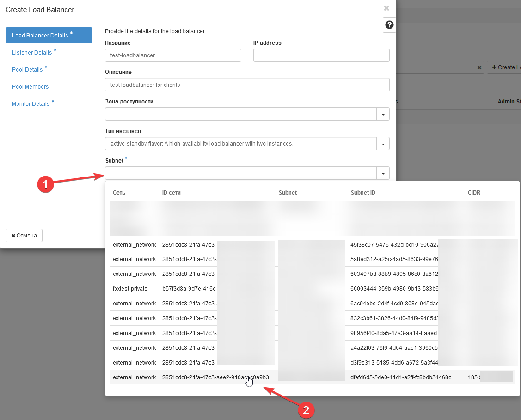The height and width of the screenshot is (420, 521).
Task: Expand the Тип инстанса dropdown arrow
Action: [383, 144]
